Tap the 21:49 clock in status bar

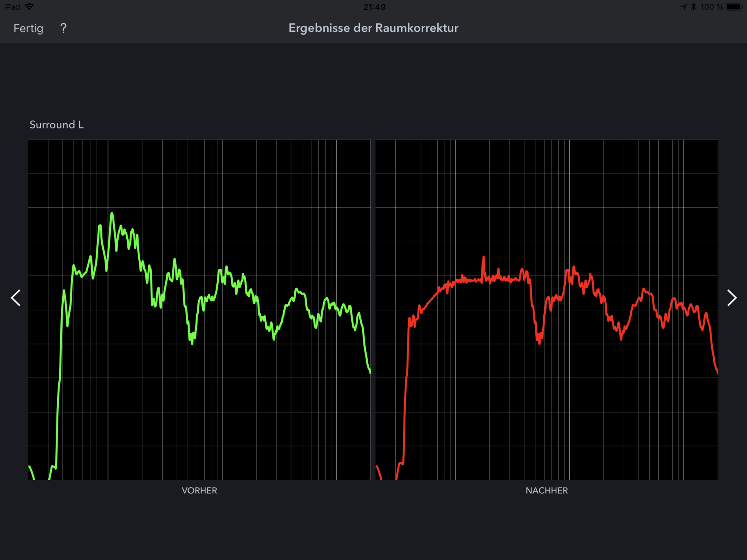(374, 7)
